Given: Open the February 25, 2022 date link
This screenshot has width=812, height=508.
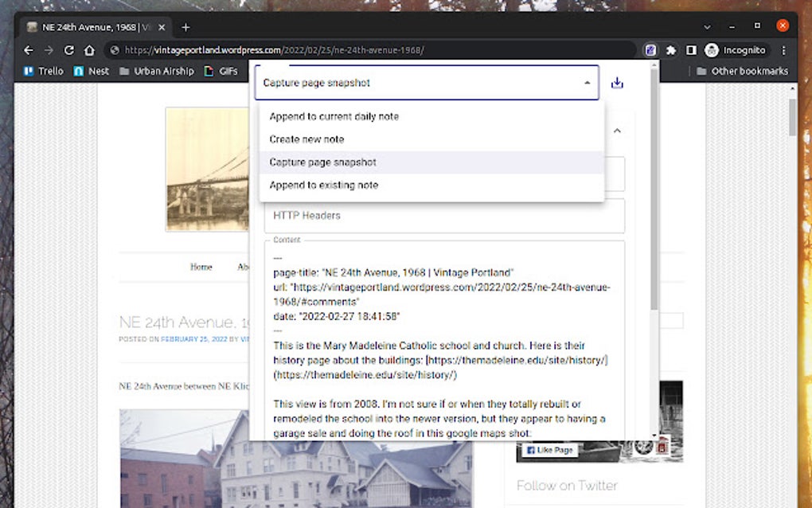Looking at the screenshot, I should [193, 339].
